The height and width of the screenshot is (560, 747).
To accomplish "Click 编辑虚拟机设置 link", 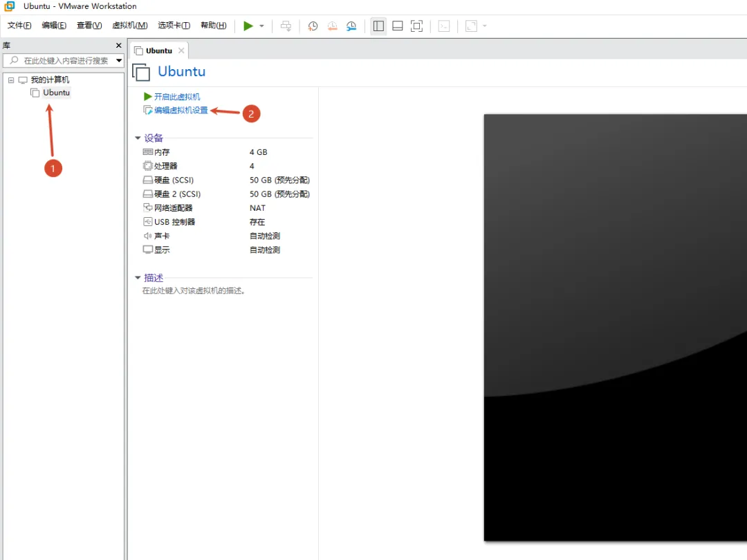I will [x=181, y=110].
